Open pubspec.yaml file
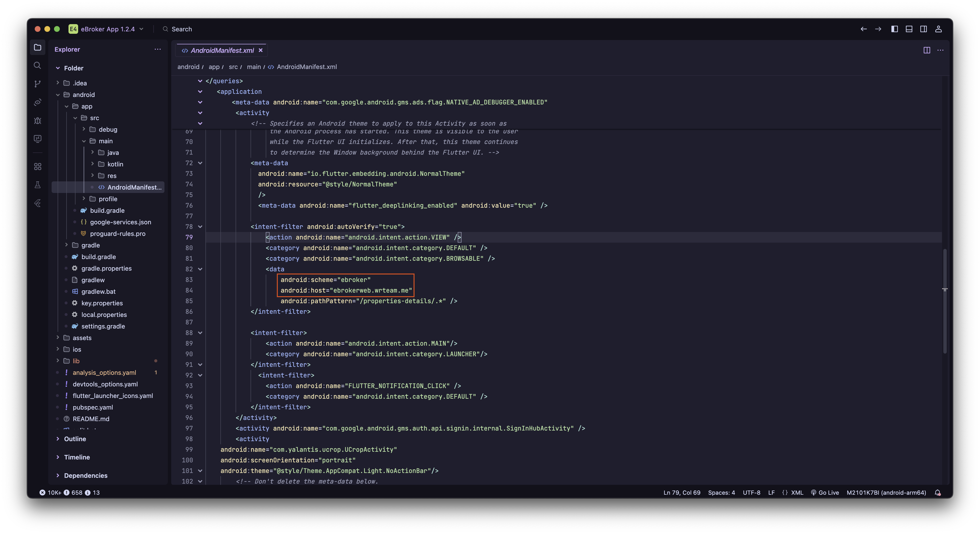 92,407
